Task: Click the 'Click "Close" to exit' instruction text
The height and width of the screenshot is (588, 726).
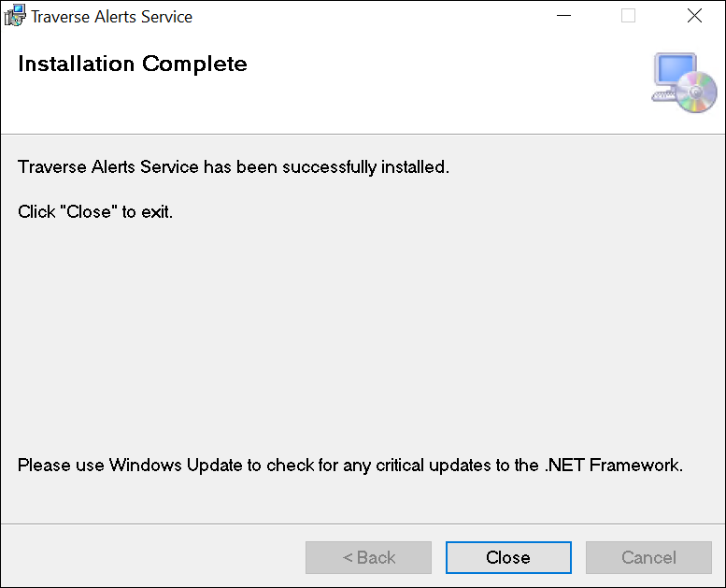Action: (95, 211)
